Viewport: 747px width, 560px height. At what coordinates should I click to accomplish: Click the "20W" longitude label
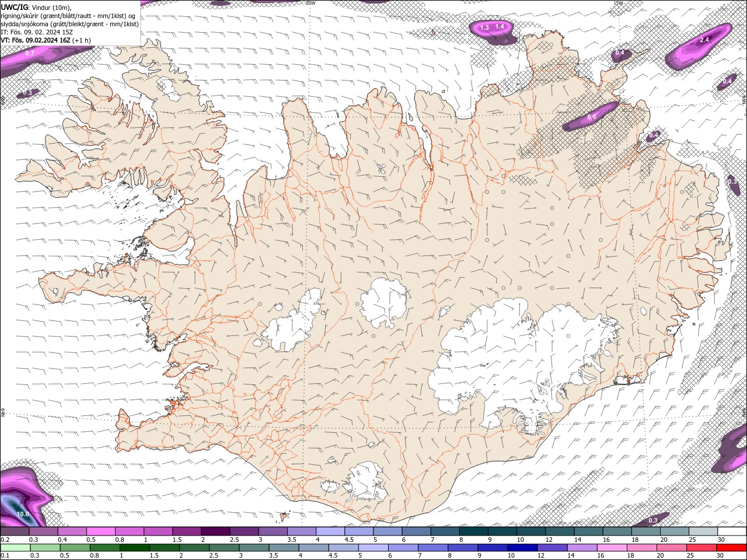[x=310, y=3]
